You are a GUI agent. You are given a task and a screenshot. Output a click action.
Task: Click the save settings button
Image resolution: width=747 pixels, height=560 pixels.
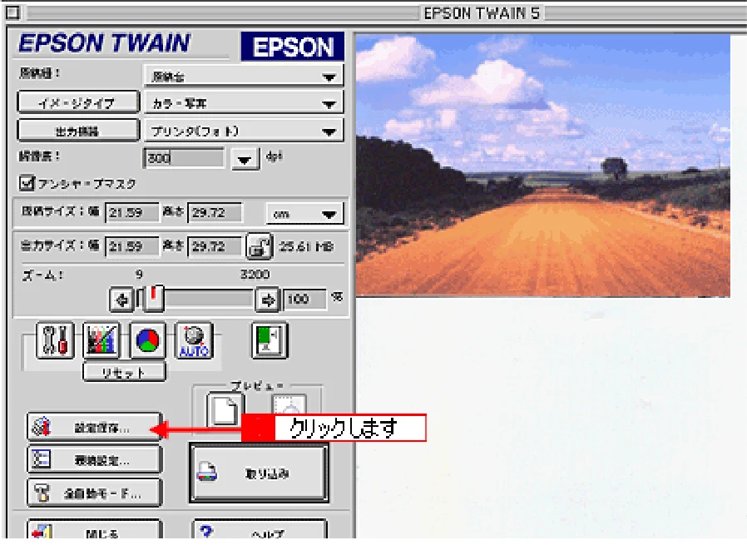coord(94,427)
